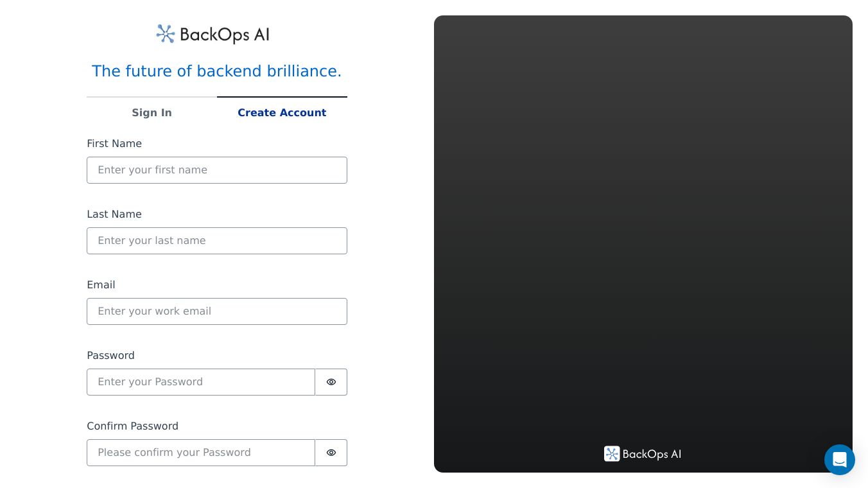This screenshot has height=488, width=868.
Task: Click the Email label
Action: point(101,285)
